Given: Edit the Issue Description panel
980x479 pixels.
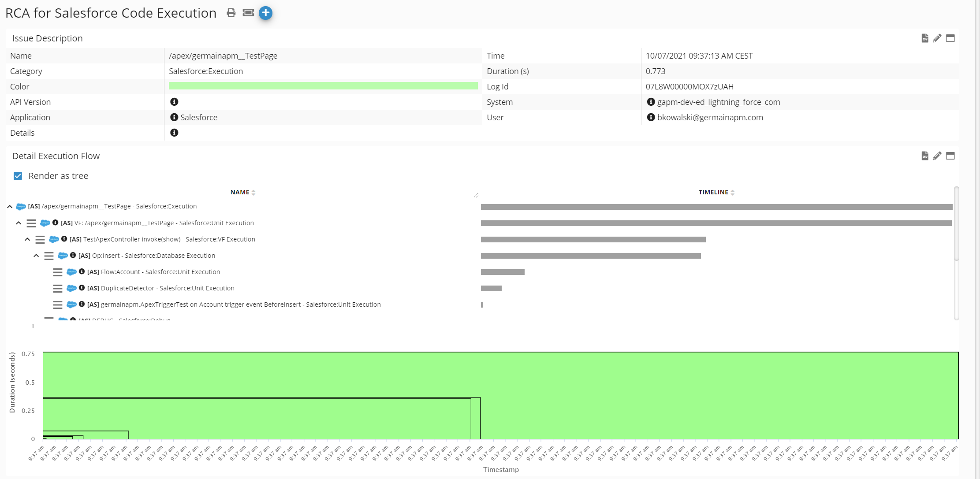Looking at the screenshot, I should click(937, 38).
